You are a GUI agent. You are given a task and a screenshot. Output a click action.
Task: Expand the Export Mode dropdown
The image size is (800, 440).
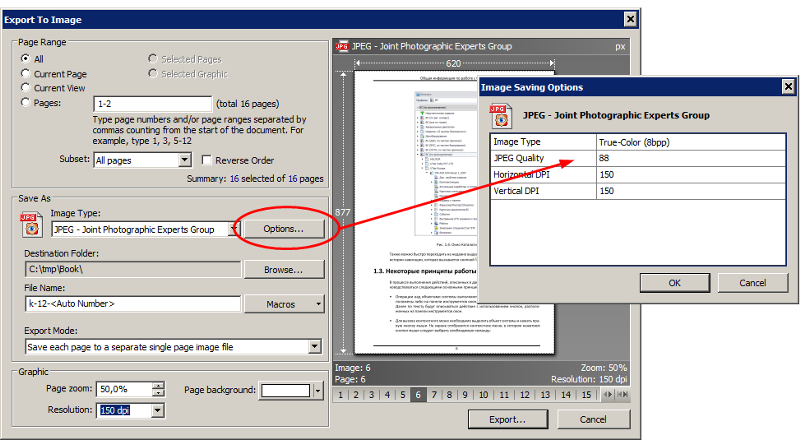coord(315,347)
